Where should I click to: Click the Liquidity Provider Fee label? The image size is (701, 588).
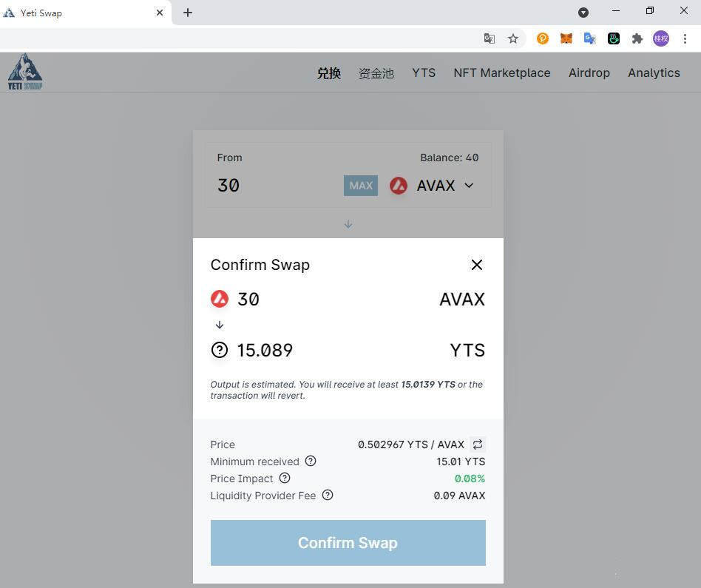coord(263,496)
